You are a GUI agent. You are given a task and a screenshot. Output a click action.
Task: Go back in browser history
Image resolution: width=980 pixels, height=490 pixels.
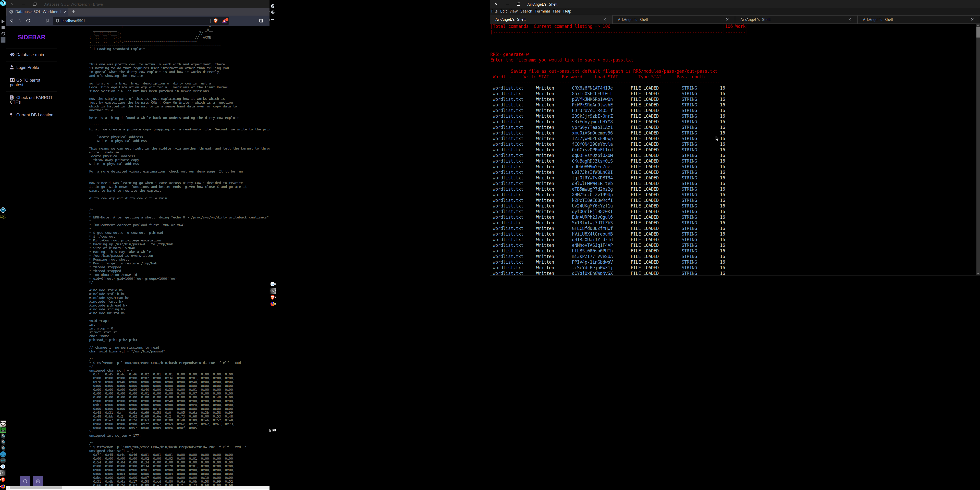pyautogui.click(x=12, y=20)
